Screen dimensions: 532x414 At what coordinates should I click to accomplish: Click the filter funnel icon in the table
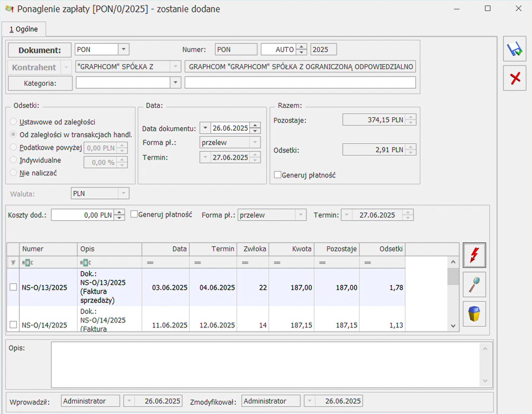(x=13, y=262)
